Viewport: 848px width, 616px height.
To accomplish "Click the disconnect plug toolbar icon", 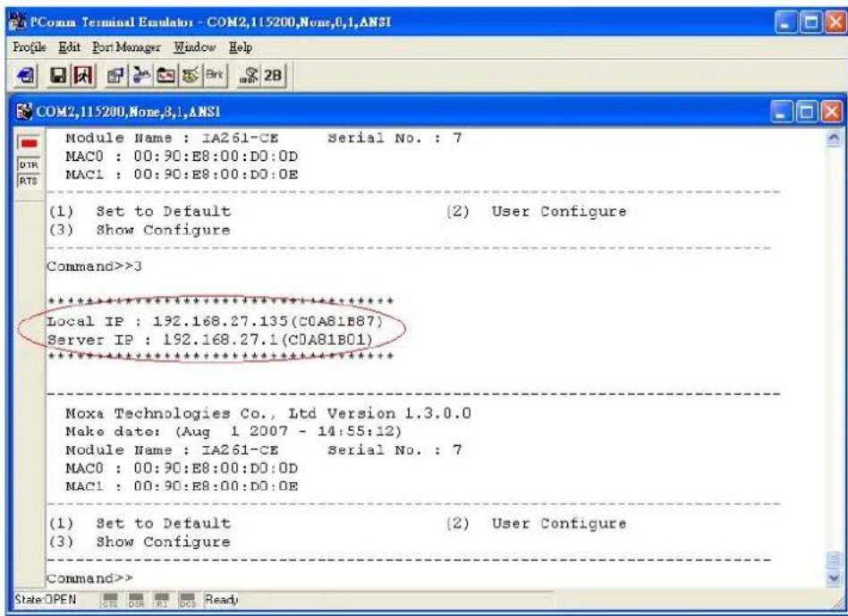I will pos(140,75).
